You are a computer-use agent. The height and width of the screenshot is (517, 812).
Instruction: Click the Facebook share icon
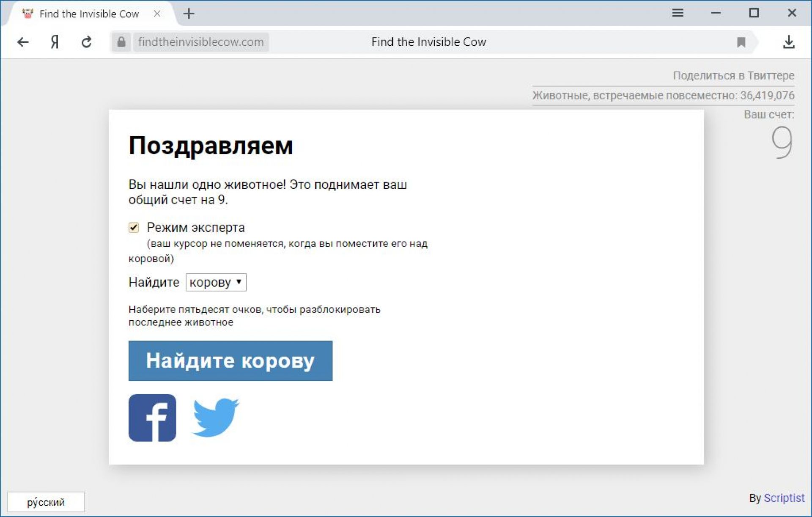coord(152,418)
